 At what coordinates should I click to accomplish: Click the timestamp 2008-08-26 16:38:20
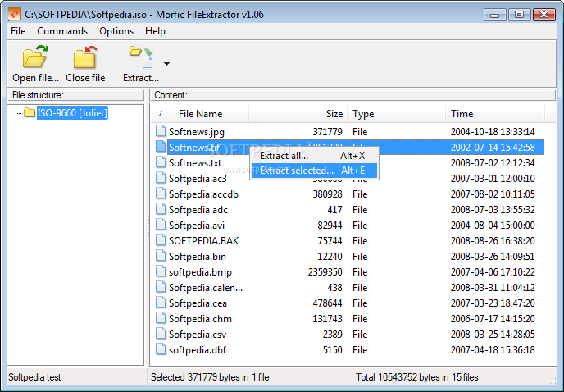[x=493, y=241]
